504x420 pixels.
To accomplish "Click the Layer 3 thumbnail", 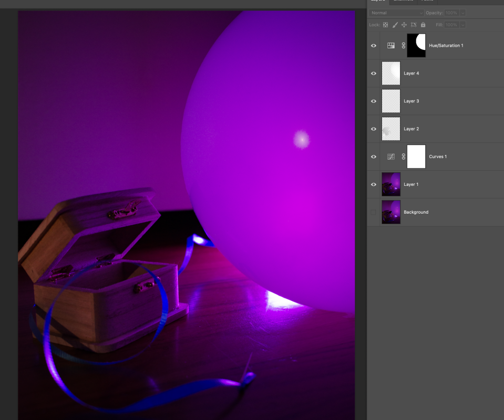I will [391, 101].
